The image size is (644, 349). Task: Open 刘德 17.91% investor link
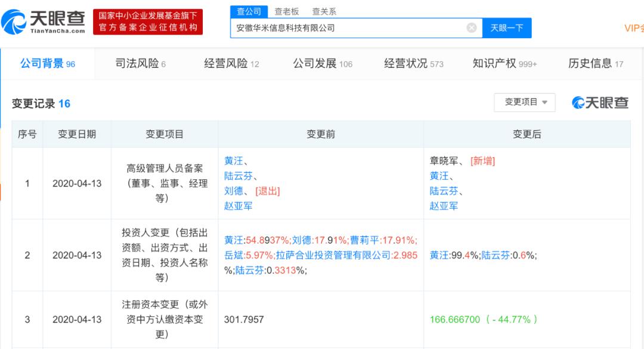click(x=302, y=241)
